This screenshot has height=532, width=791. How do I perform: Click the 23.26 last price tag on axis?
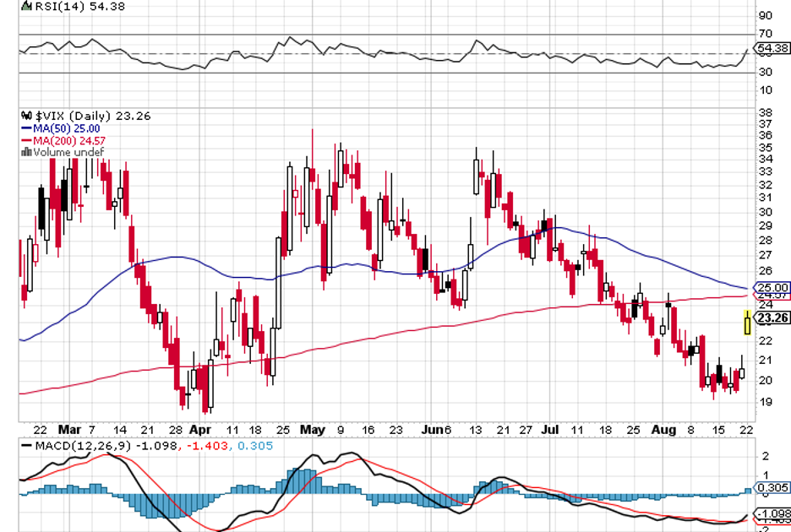point(773,318)
